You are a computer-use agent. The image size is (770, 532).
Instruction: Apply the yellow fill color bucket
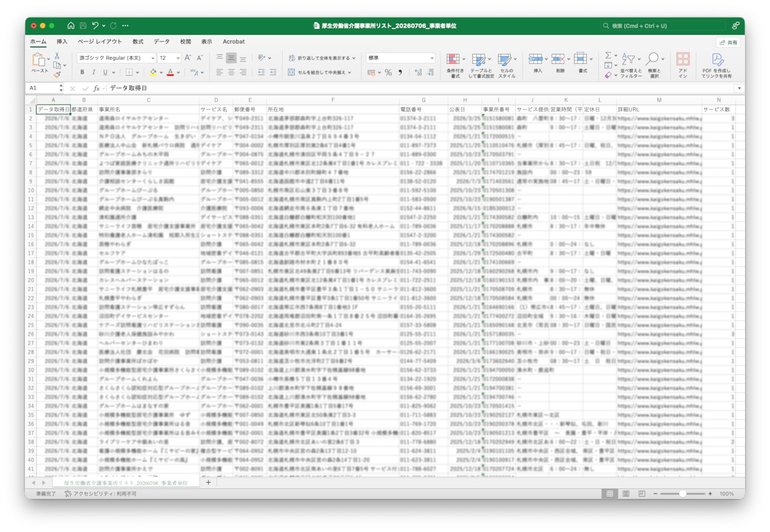point(153,73)
